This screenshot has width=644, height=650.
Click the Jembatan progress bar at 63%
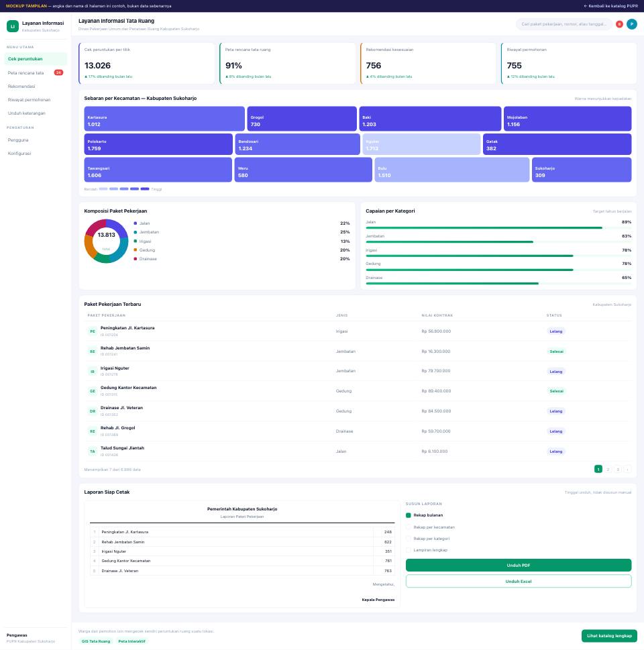(498, 241)
